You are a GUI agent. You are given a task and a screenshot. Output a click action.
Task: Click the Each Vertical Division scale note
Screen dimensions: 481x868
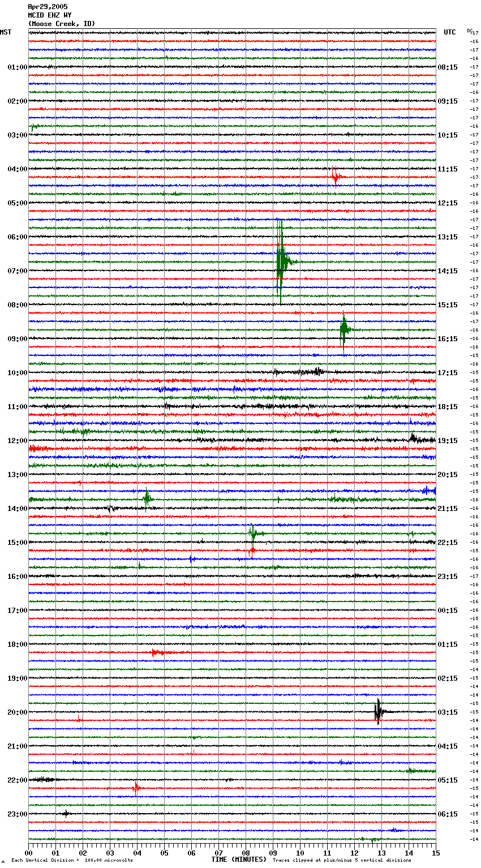coord(72,860)
